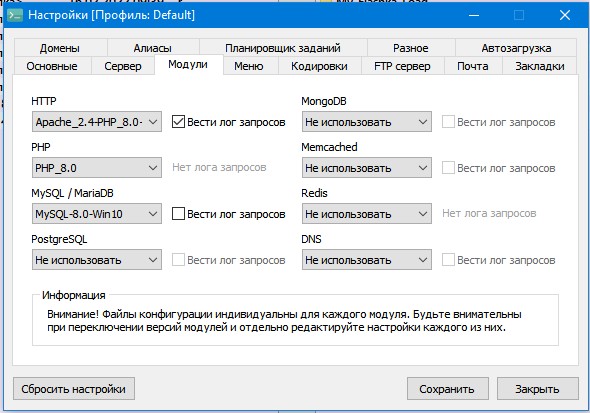
Task: Click the disabled PostgreSQL log checkbox
Action: coord(178,260)
